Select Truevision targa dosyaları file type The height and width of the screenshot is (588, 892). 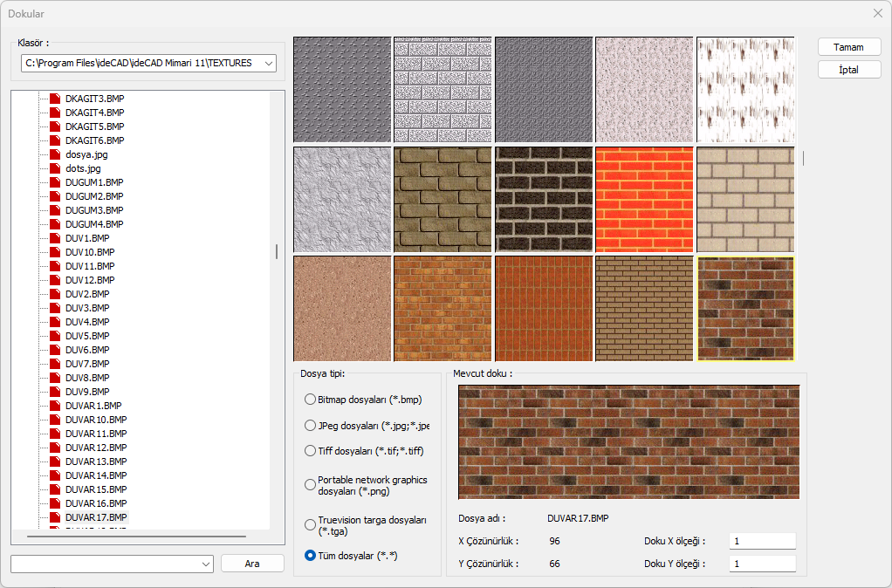pos(310,524)
